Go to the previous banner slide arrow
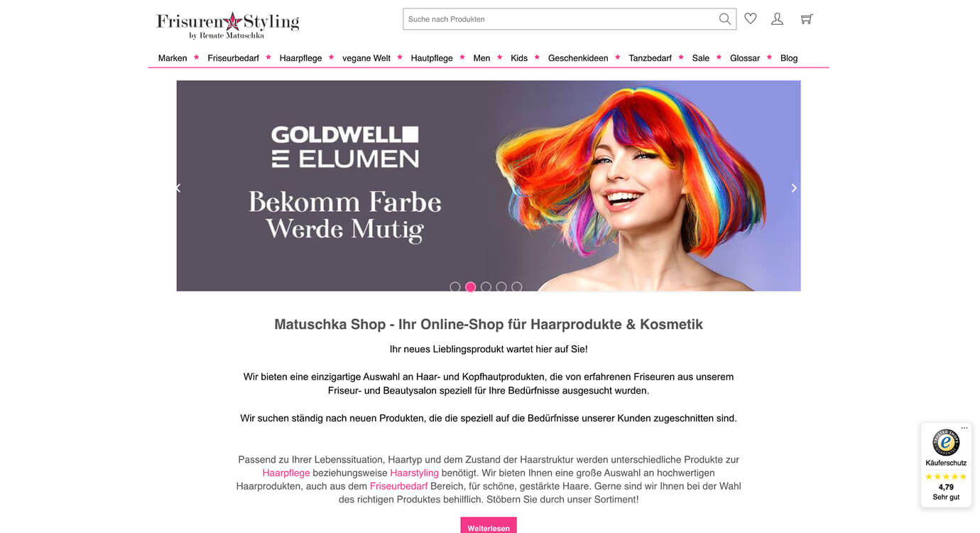The image size is (980, 533). point(178,188)
